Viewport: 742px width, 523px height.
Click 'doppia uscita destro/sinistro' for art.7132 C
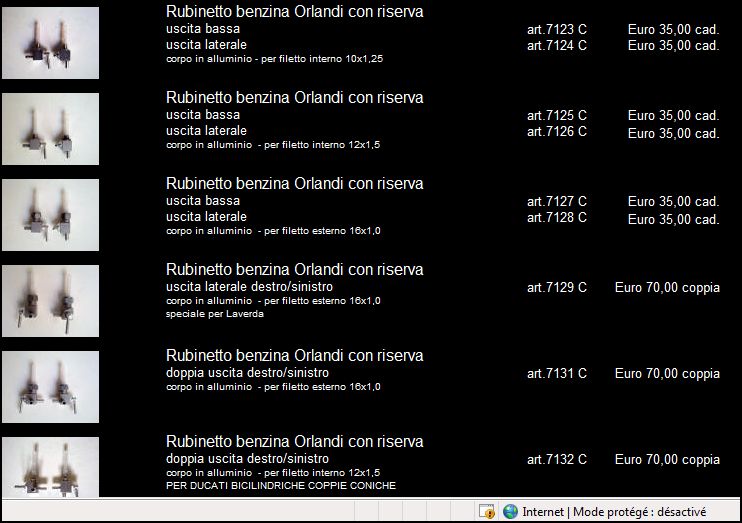(x=247, y=459)
